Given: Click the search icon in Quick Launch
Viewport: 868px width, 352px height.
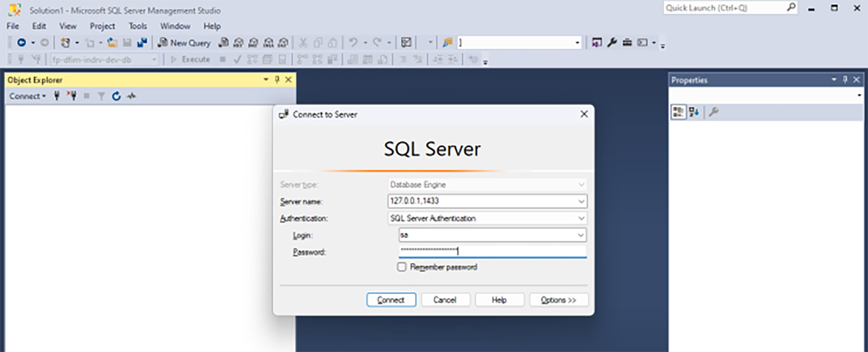Looking at the screenshot, I should pyautogui.click(x=791, y=7).
